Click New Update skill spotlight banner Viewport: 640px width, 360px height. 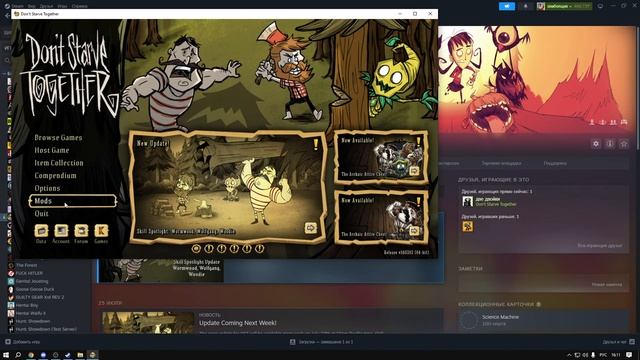point(228,187)
